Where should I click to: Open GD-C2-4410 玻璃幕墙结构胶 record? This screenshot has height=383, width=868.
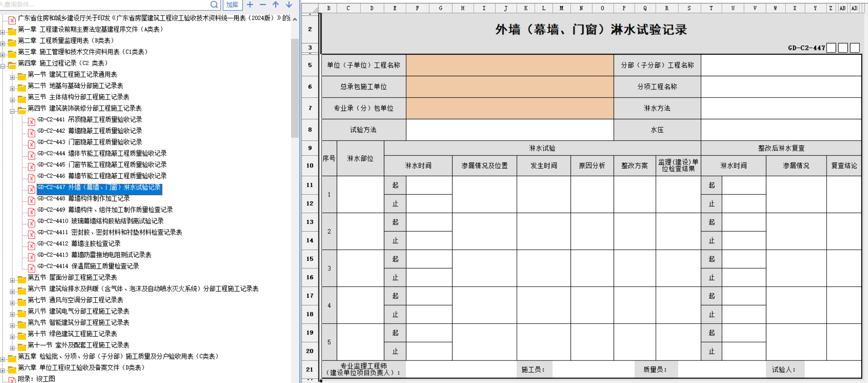pos(100,221)
